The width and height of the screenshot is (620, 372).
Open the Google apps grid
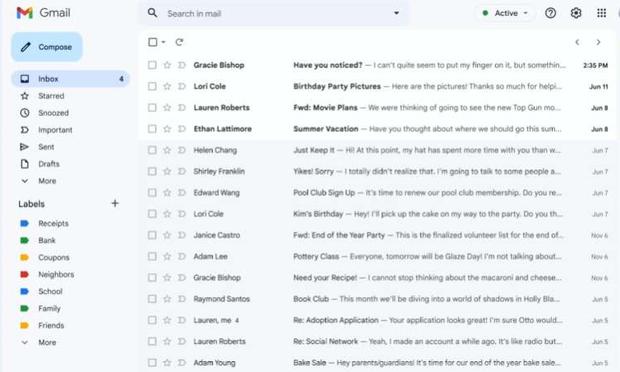(601, 13)
